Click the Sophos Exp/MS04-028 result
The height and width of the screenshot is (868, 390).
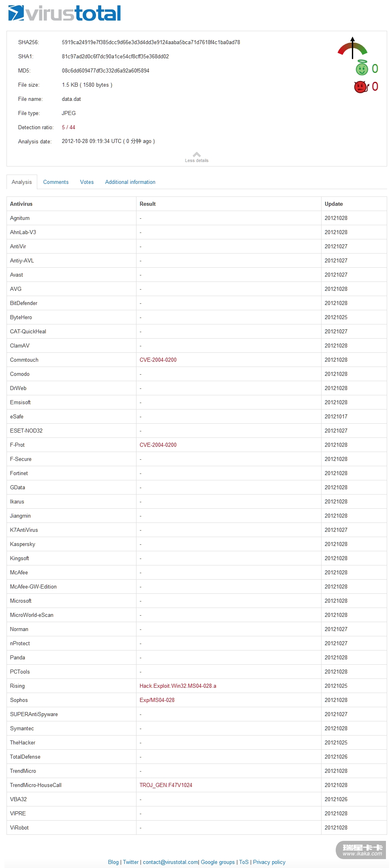tap(157, 700)
